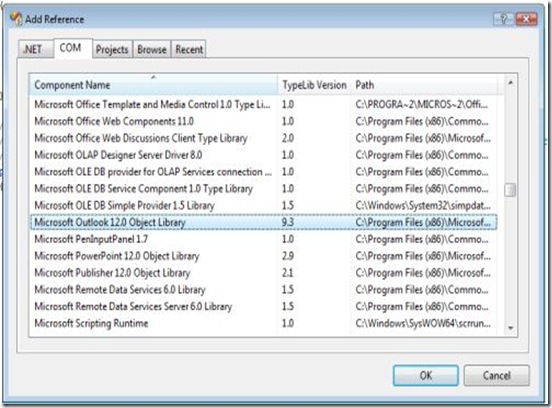552x408 pixels.
Task: Select Microsoft PenInputPanel 1.7
Action: [263, 239]
